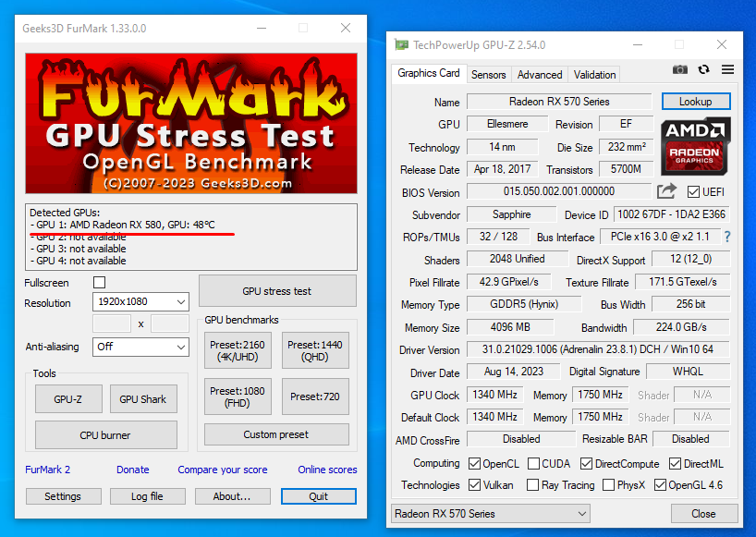Click the Close button at GPU-Z bottom

tap(704, 514)
